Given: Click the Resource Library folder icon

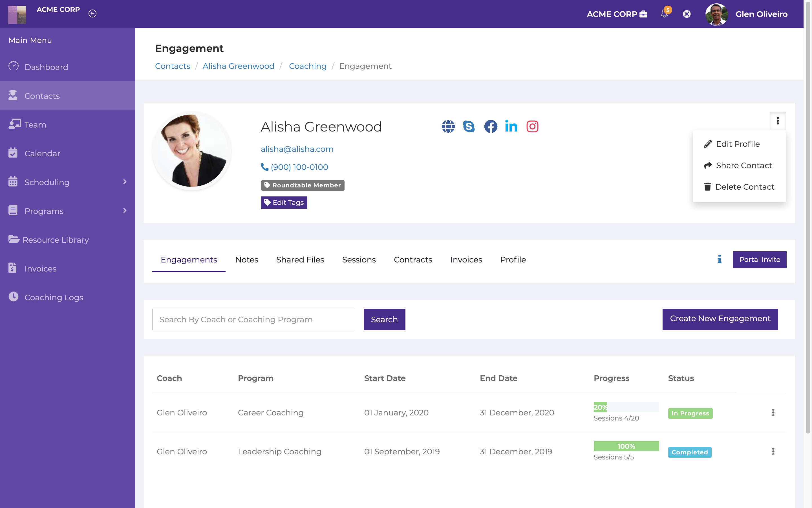Looking at the screenshot, I should pyautogui.click(x=14, y=239).
